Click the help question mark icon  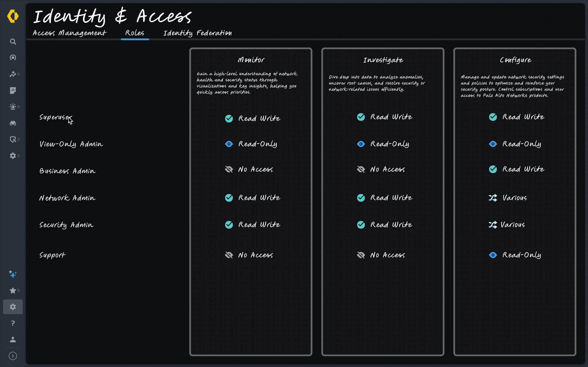coord(13,323)
